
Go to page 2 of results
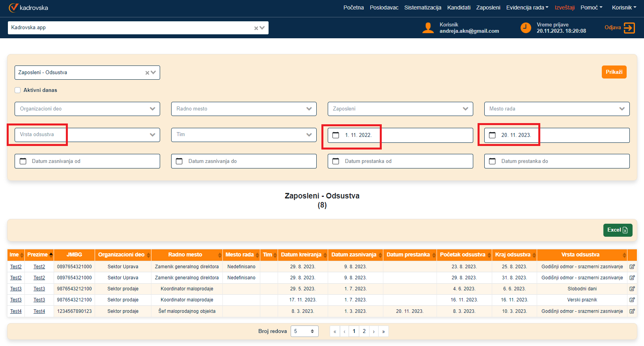364,331
